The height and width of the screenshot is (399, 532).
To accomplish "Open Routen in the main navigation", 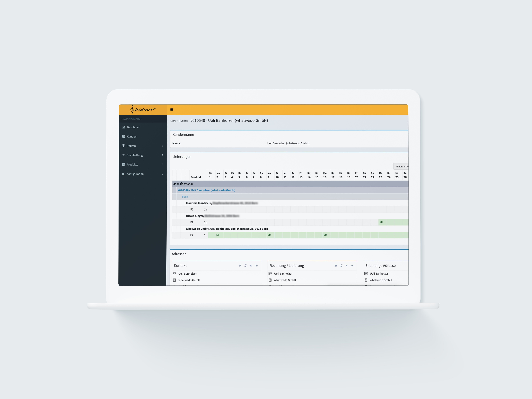I will pos(143,146).
